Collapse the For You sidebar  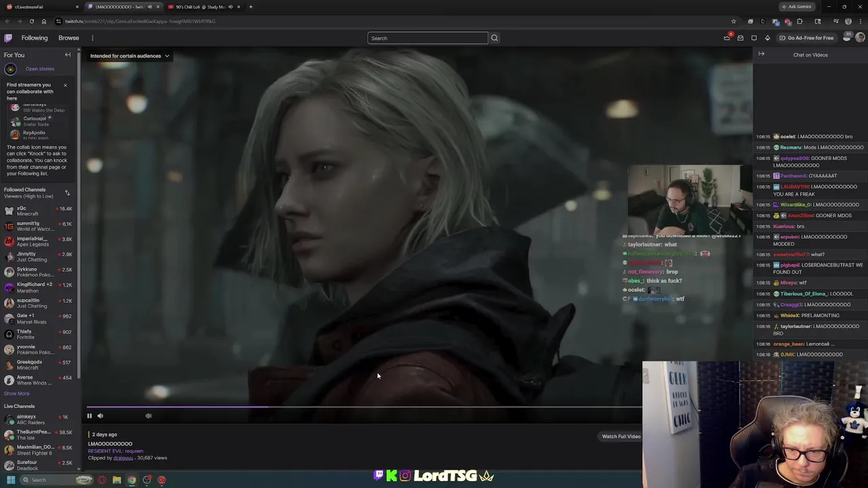click(68, 55)
